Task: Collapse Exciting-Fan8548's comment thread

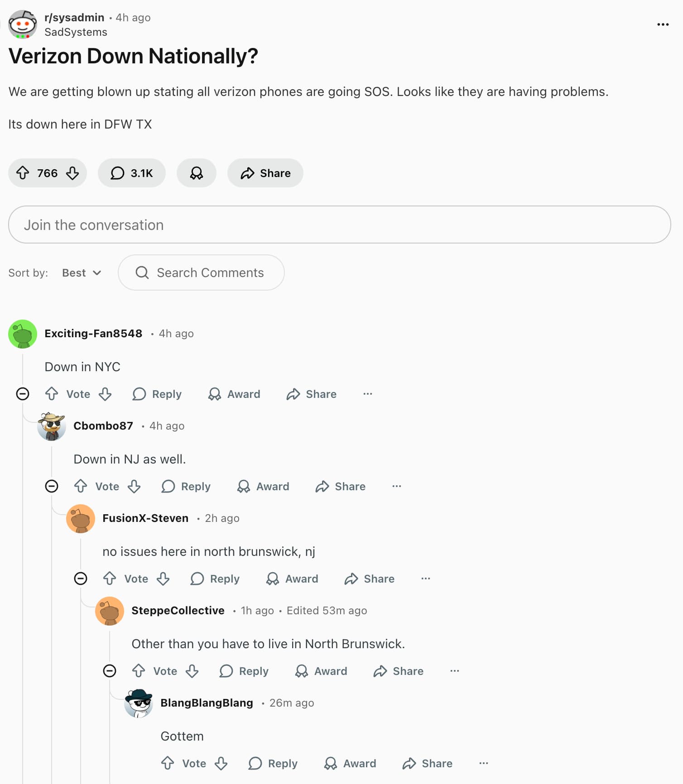Action: (x=23, y=394)
